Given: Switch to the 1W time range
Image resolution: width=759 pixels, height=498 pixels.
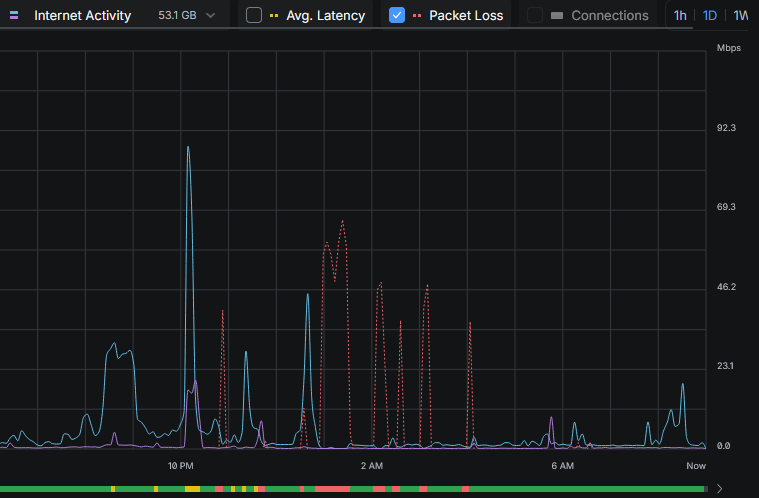Looking at the screenshot, I should 741,15.
